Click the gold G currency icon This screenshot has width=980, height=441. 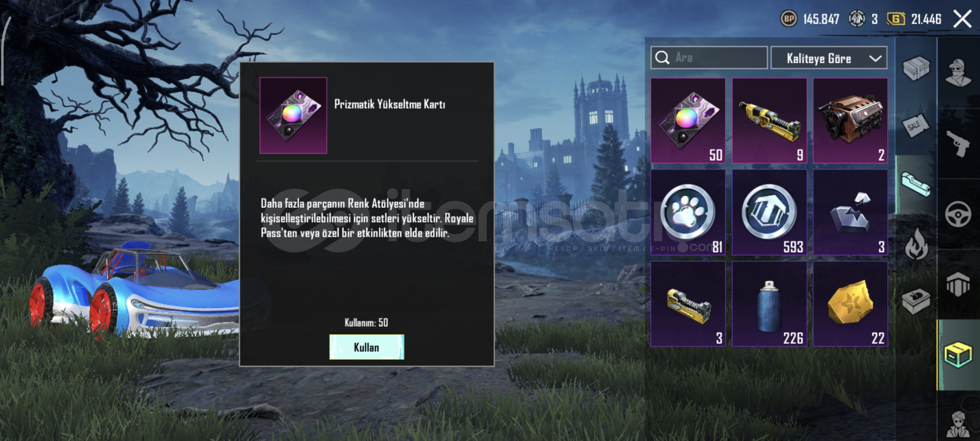click(x=896, y=19)
